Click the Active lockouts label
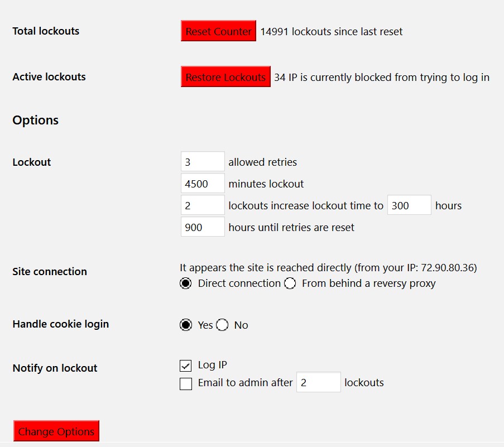The height and width of the screenshot is (447, 504). [x=49, y=77]
